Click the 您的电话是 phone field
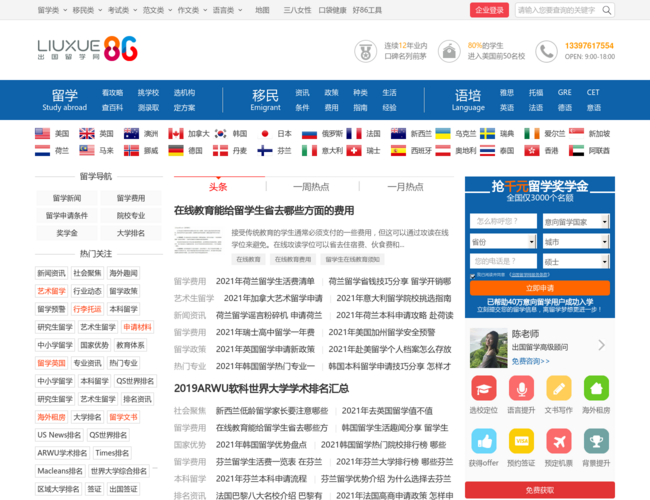Viewport: 650px width, 500px height. 503,261
